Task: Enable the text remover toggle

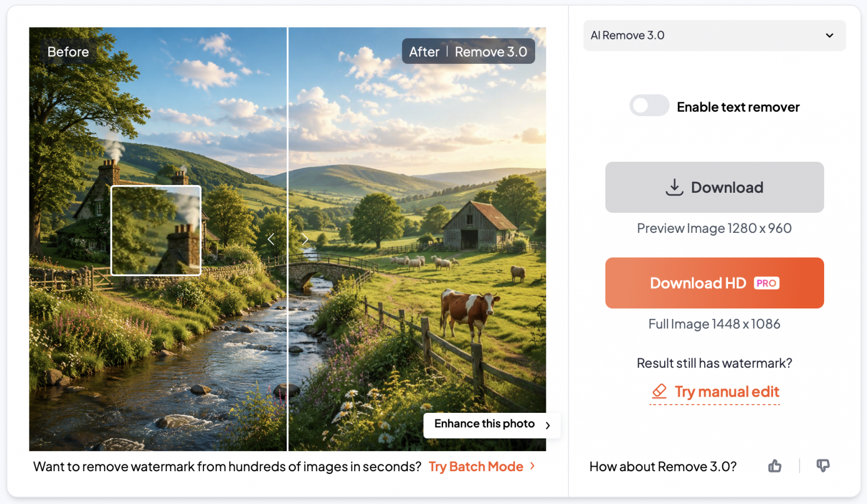Action: pos(649,106)
